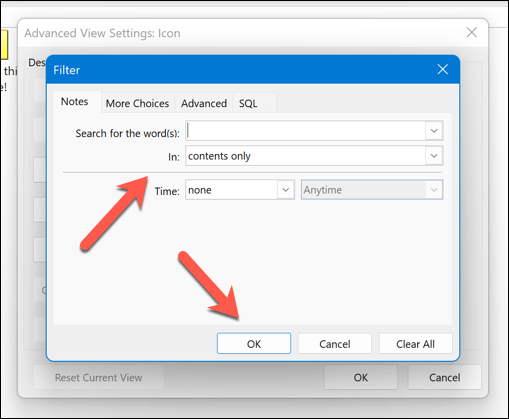Click Cancel in Advanced View Settings window
The height and width of the screenshot is (419, 509).
click(x=445, y=377)
